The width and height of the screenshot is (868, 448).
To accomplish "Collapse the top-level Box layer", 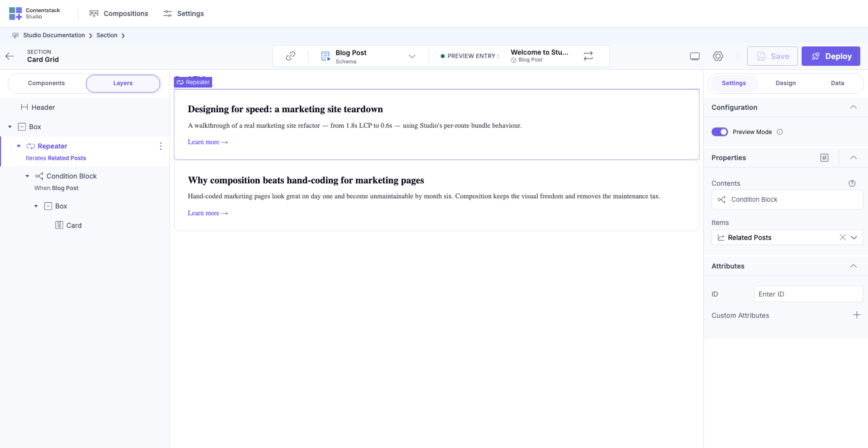I will point(10,127).
